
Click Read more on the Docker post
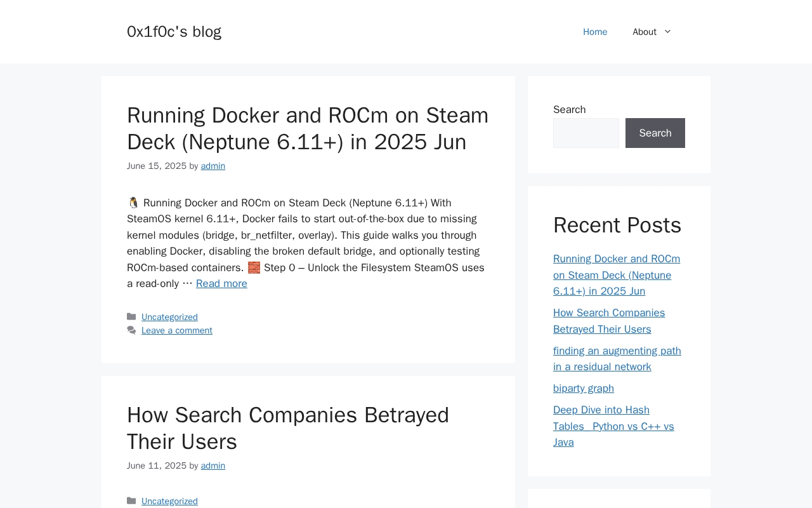tap(221, 284)
